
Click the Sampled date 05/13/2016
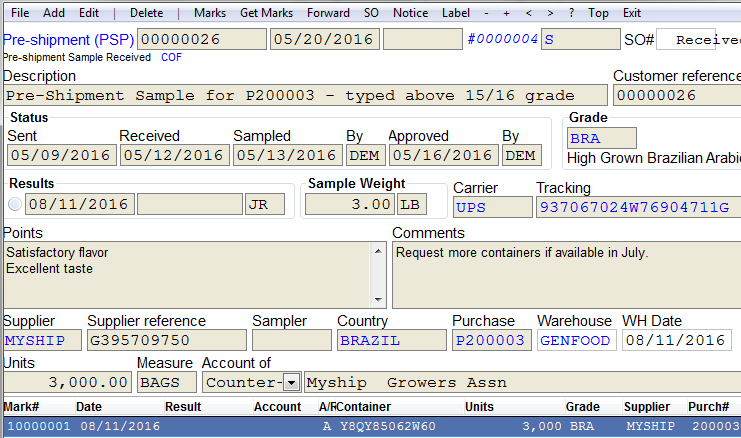[x=288, y=155]
